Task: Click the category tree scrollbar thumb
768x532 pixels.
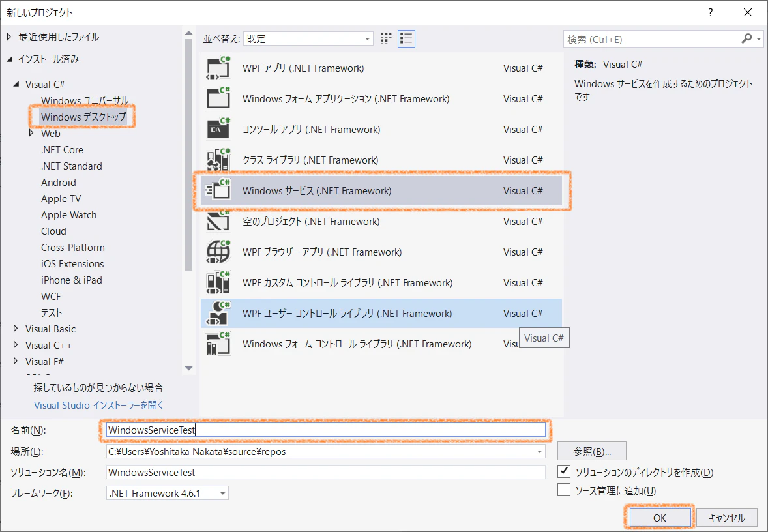Action: (188, 155)
